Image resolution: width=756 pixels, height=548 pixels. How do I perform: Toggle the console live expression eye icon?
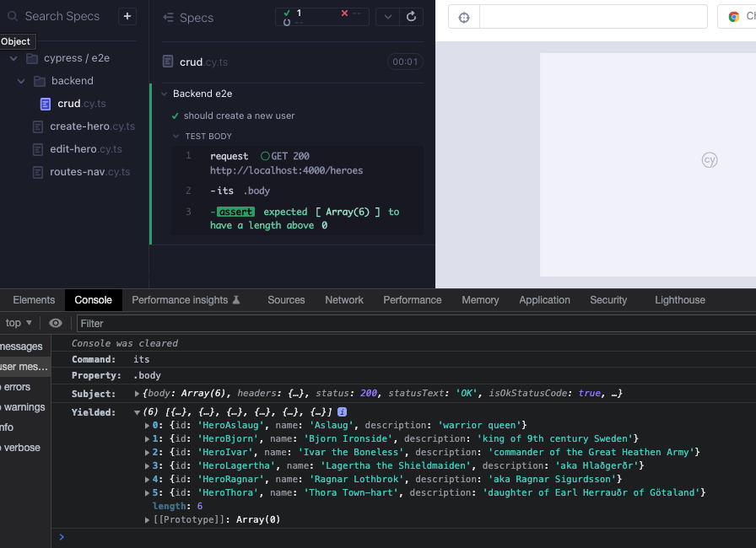click(x=56, y=323)
